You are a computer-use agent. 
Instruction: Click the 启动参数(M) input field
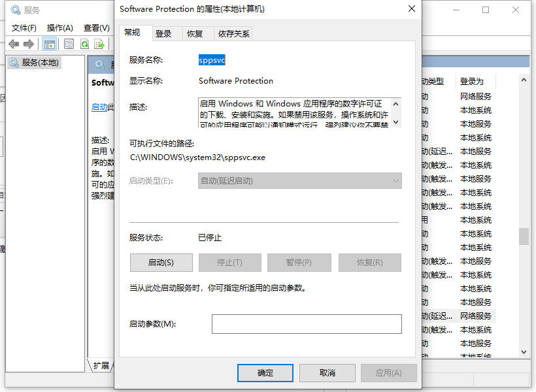tap(306, 324)
